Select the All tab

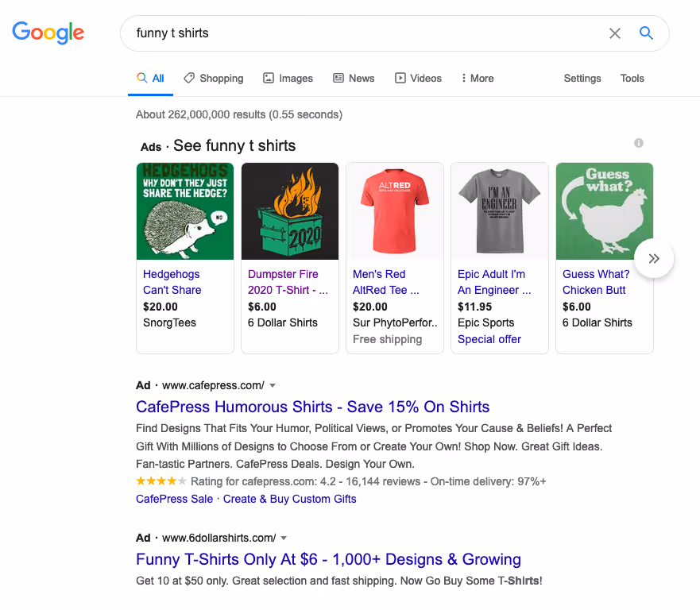(x=150, y=79)
